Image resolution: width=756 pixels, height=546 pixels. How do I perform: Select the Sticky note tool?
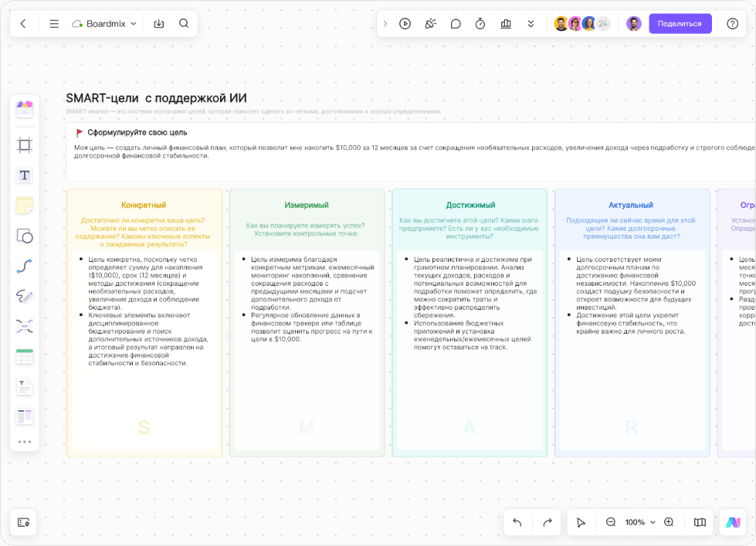point(25,206)
